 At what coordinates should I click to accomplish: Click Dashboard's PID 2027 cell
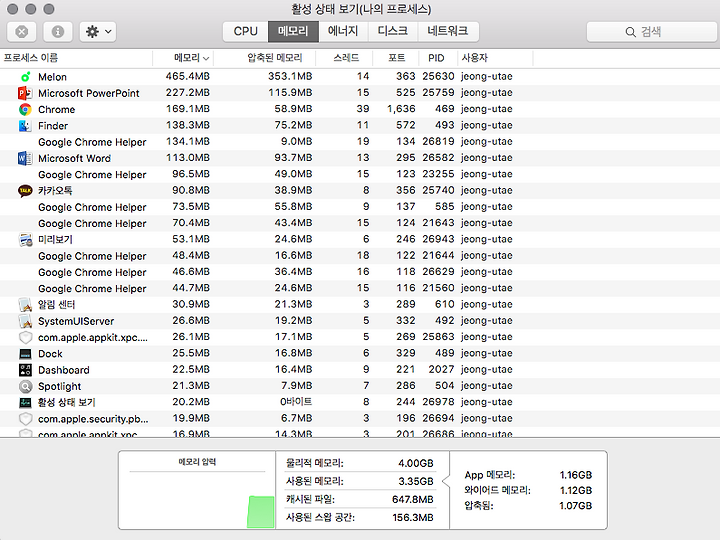441,370
